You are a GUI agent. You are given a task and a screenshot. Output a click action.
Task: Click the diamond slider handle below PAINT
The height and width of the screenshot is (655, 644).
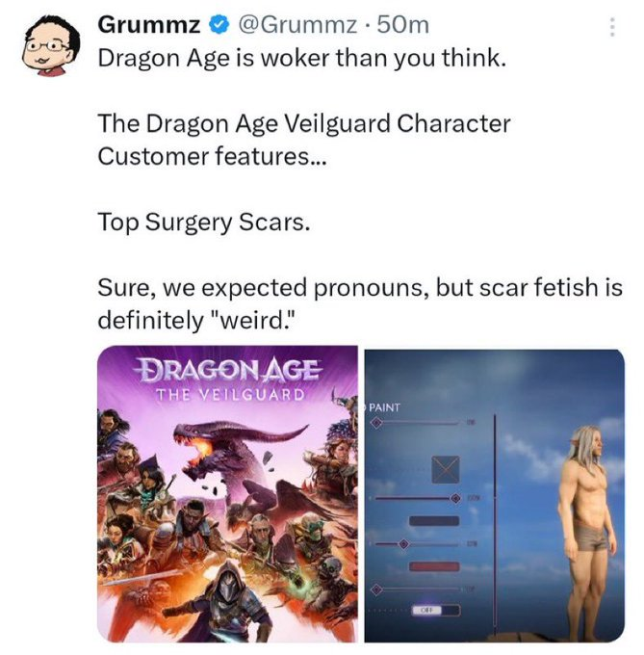click(376, 423)
